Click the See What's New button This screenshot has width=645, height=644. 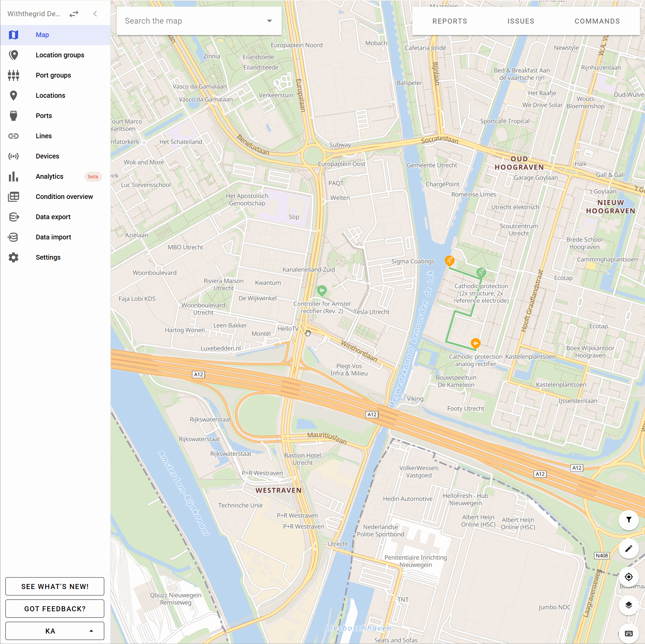[55, 586]
